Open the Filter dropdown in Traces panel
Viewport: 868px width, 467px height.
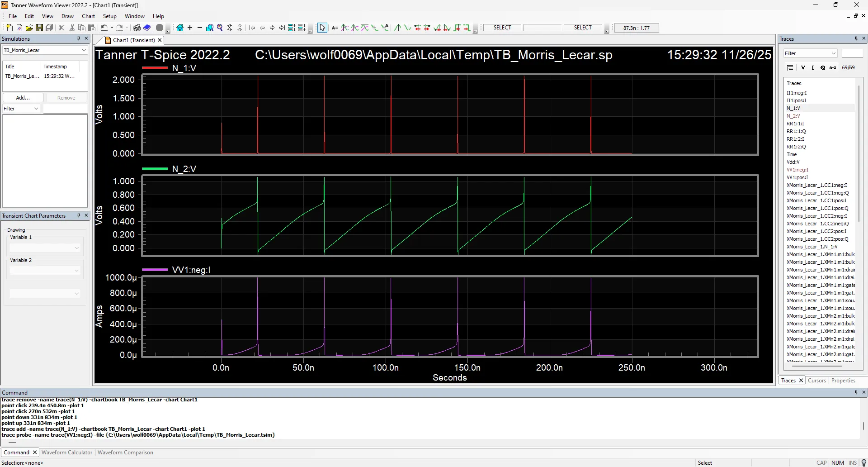[x=833, y=53]
